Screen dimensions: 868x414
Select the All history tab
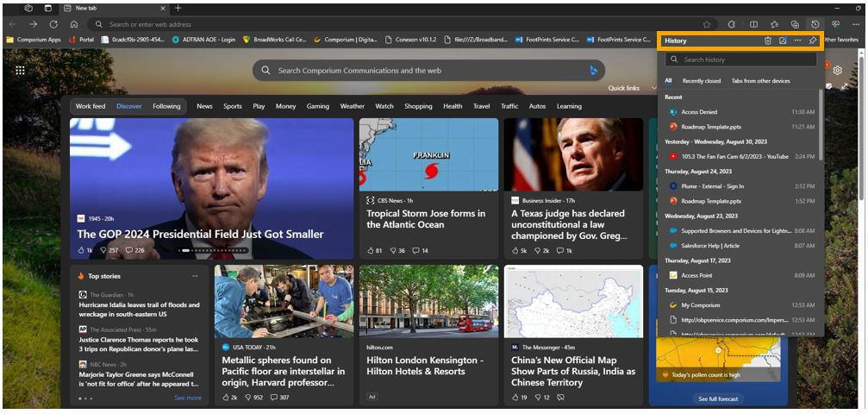point(668,81)
